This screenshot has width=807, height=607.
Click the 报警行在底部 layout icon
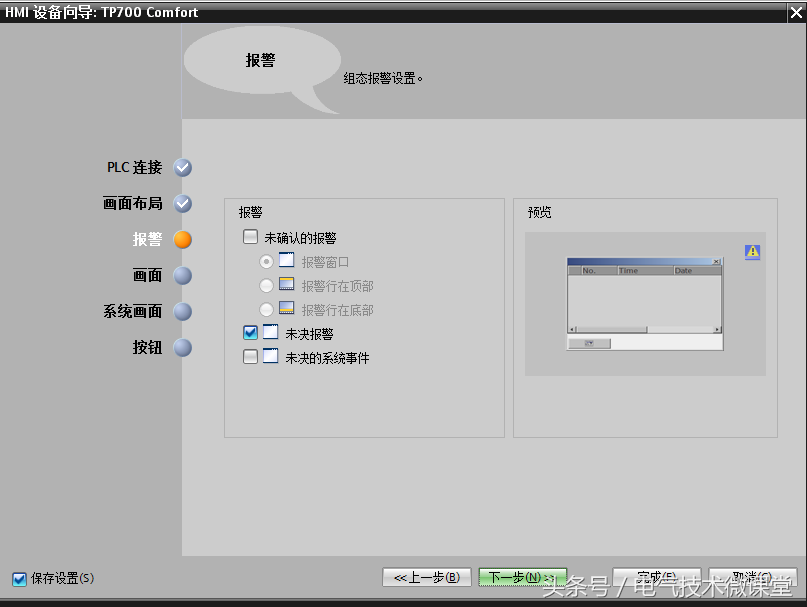287,308
